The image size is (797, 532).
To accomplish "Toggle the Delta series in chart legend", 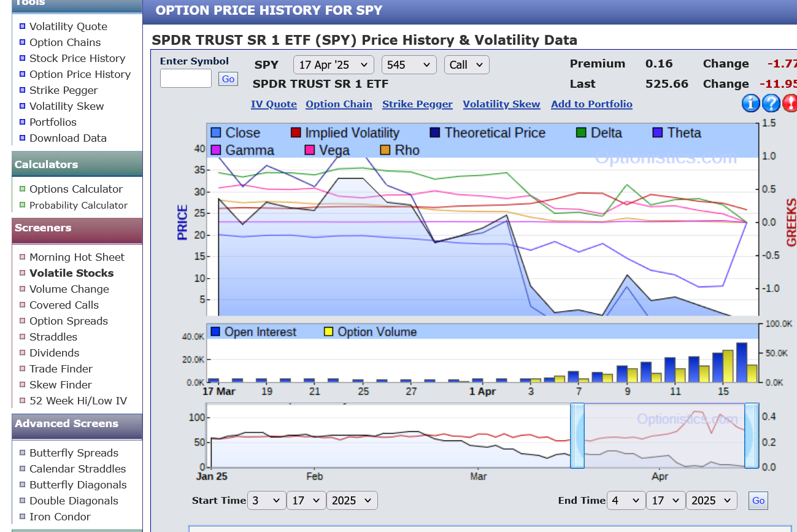I will pos(582,133).
